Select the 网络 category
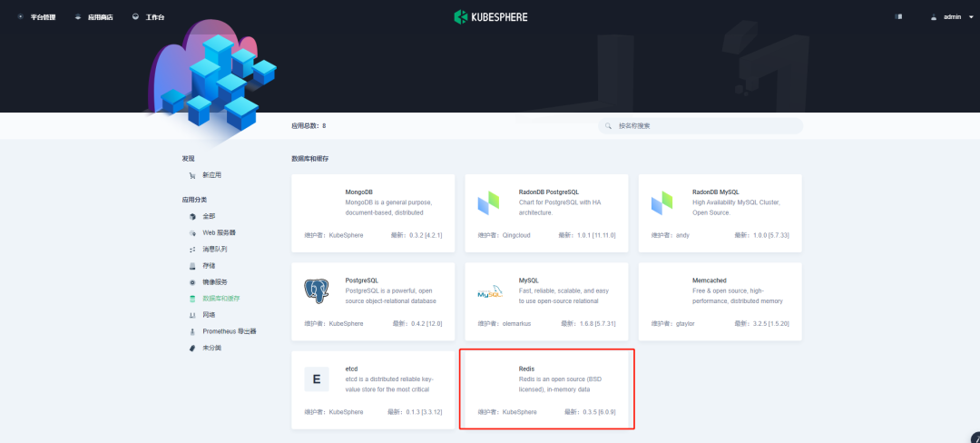Screen dimensions: 980x443 tap(209, 315)
